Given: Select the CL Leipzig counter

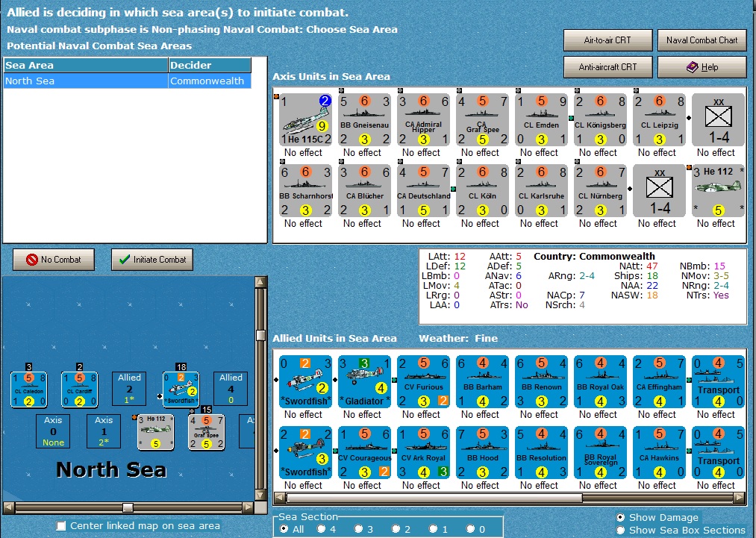Looking at the screenshot, I should pyautogui.click(x=659, y=119).
